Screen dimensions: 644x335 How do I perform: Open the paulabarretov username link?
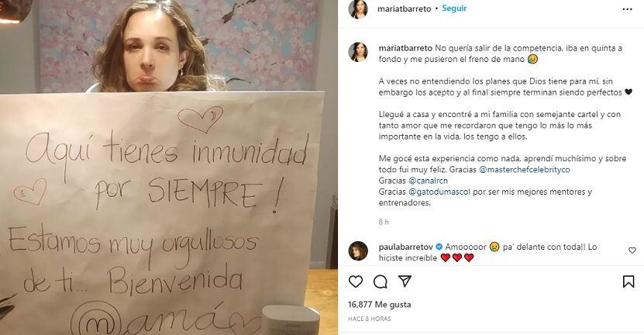[406, 247]
